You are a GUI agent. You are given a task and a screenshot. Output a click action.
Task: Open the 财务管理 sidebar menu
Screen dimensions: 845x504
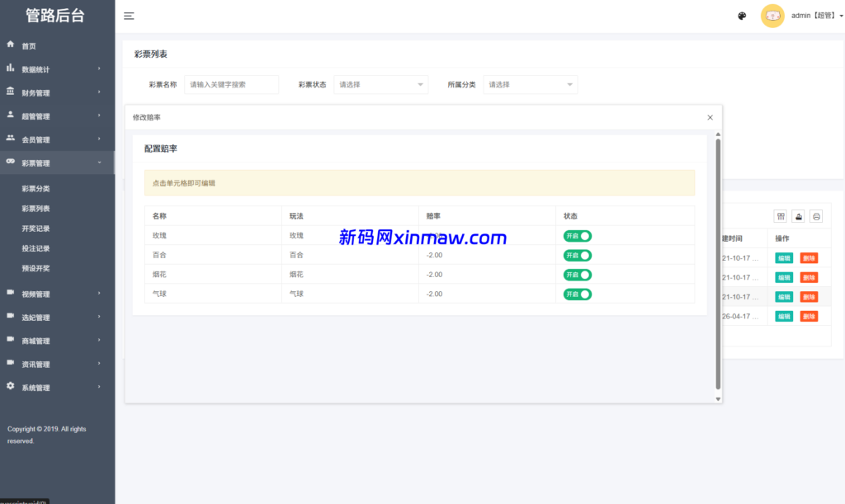[x=37, y=92]
